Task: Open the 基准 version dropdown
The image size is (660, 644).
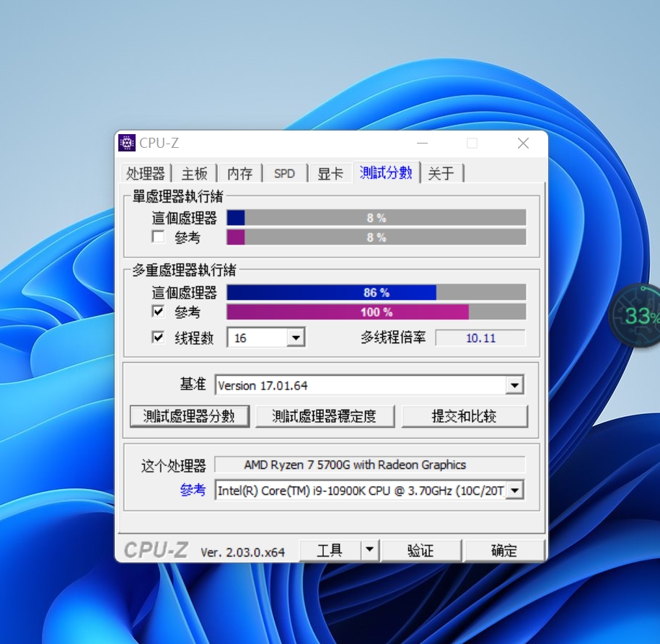Action: click(x=514, y=385)
